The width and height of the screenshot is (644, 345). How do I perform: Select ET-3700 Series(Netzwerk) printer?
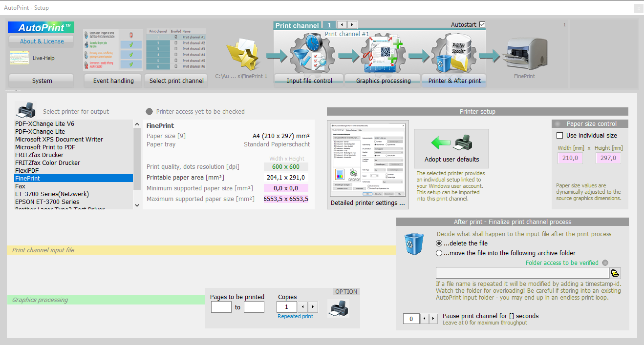(x=73, y=194)
